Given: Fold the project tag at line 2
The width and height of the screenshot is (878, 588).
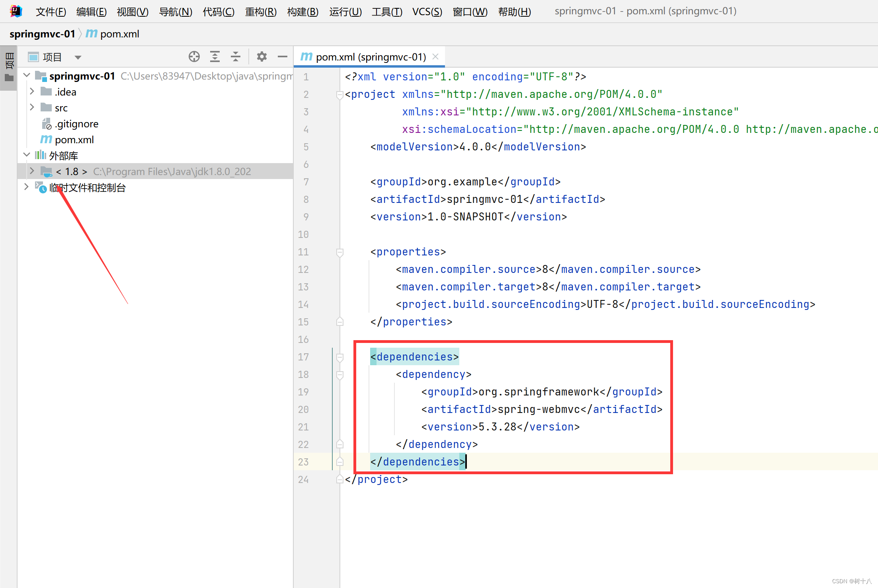Looking at the screenshot, I should pos(340,95).
